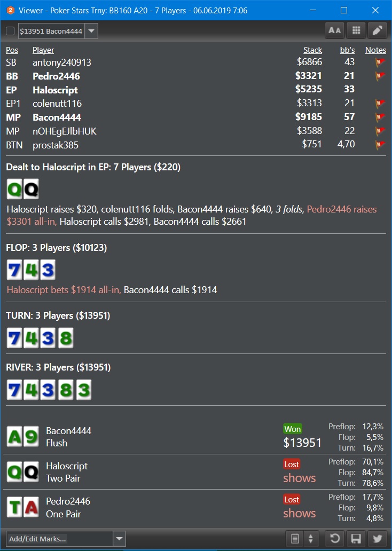Click the replay circular arrow icon

[x=335, y=538]
